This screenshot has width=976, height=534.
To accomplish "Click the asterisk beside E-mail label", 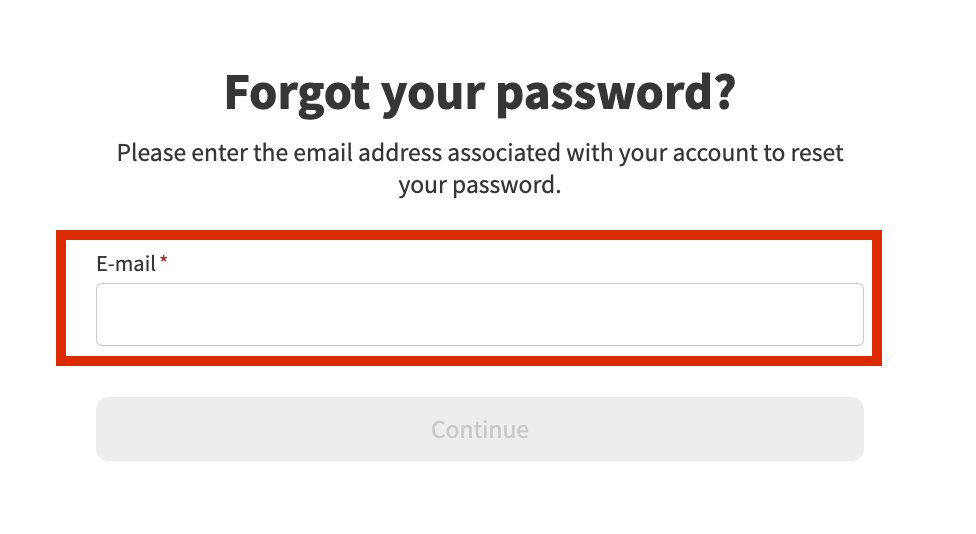I will click(164, 262).
